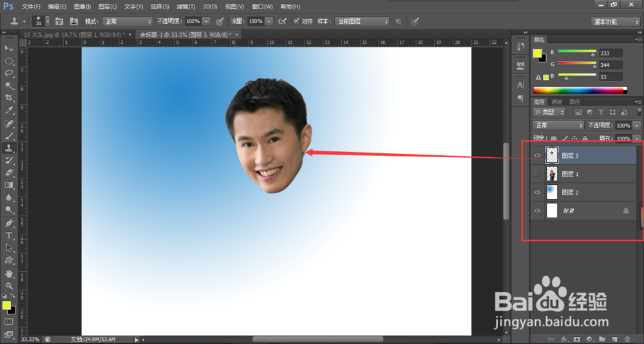Select the Eraser tool
This screenshot has height=344, width=644.
tap(8, 173)
